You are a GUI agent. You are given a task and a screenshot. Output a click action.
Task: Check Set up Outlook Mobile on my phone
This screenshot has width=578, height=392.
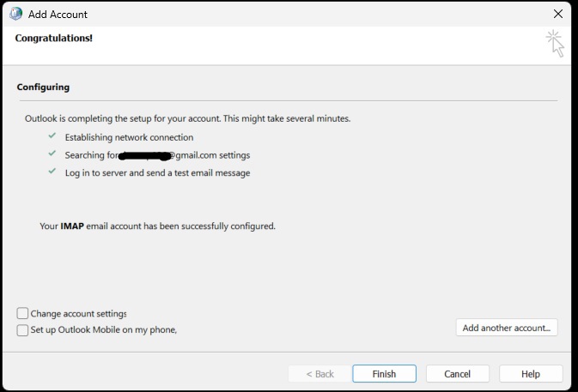[x=22, y=329]
